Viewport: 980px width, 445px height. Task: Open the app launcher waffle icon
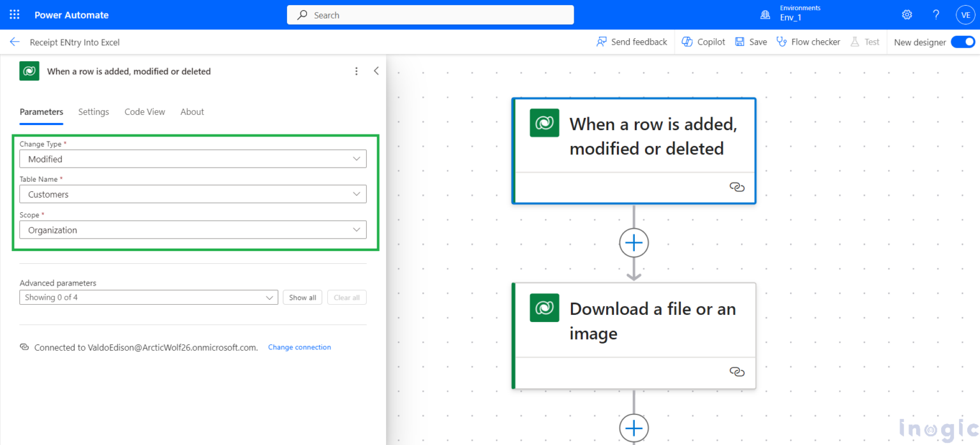pos(15,15)
